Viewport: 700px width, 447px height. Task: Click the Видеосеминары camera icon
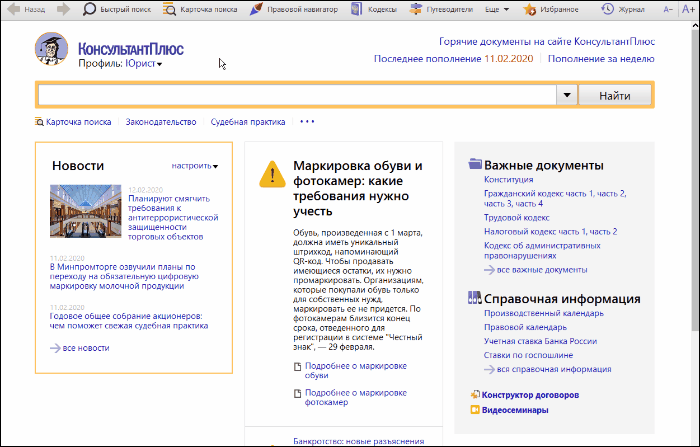(x=475, y=410)
